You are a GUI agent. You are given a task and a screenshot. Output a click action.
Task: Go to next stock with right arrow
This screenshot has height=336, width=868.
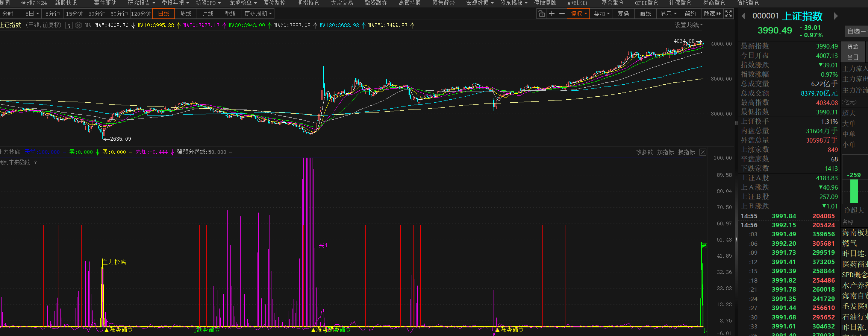(836, 16)
